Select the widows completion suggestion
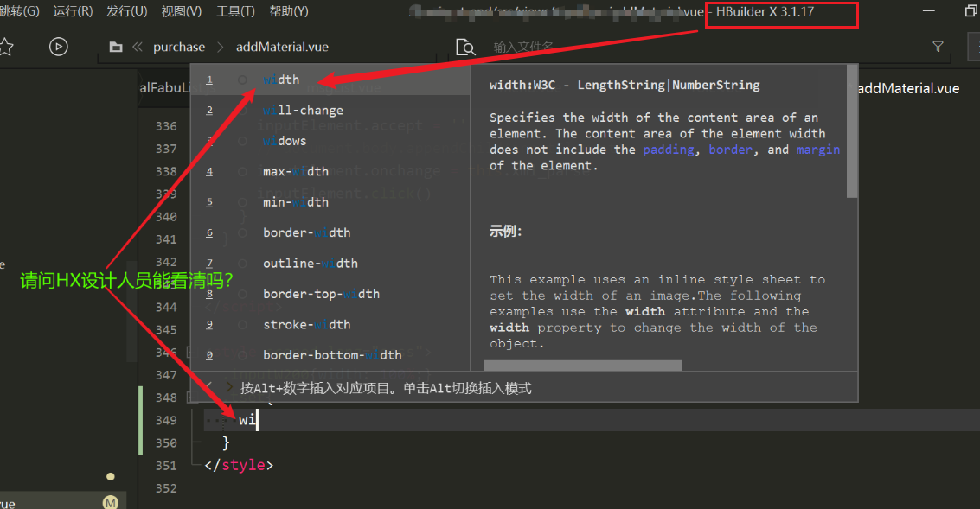This screenshot has width=980, height=509. 330,141
